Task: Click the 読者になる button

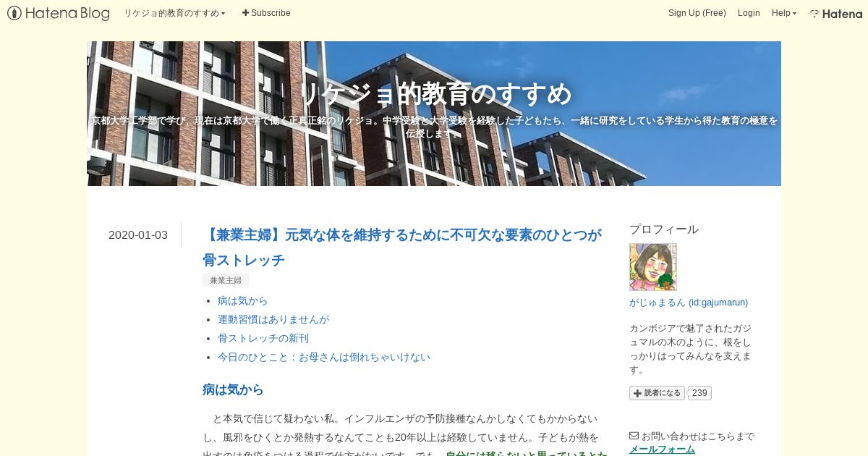Action: [x=657, y=393]
